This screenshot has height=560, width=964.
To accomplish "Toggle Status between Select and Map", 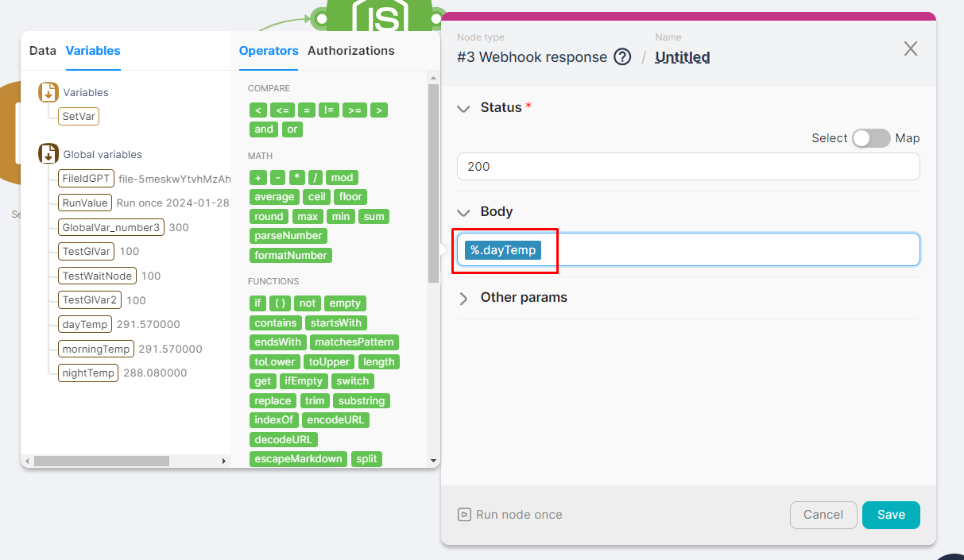I will (871, 138).
